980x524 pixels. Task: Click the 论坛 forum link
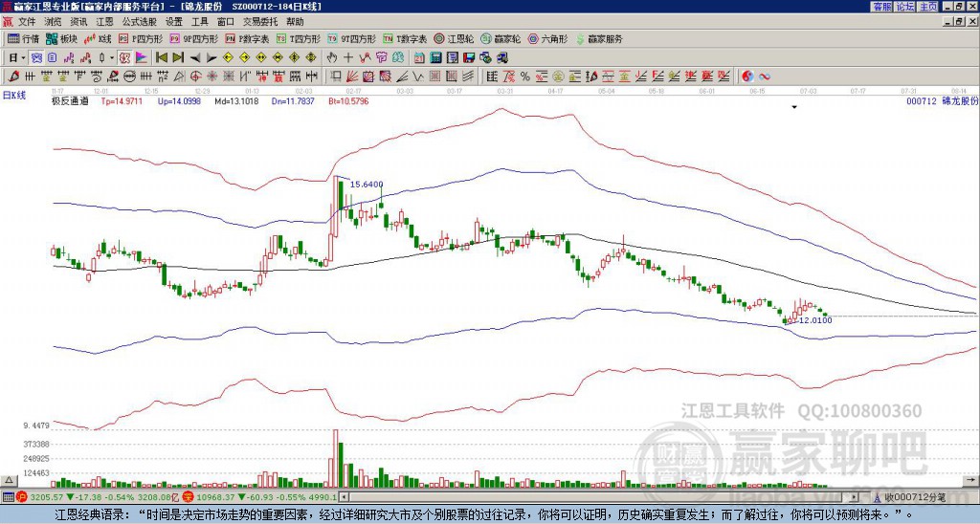click(x=904, y=7)
